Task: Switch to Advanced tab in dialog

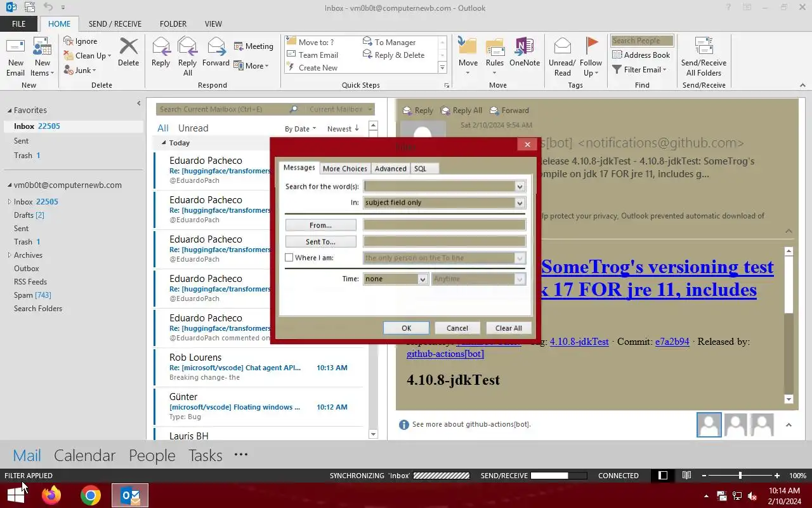Action: tap(390, 168)
